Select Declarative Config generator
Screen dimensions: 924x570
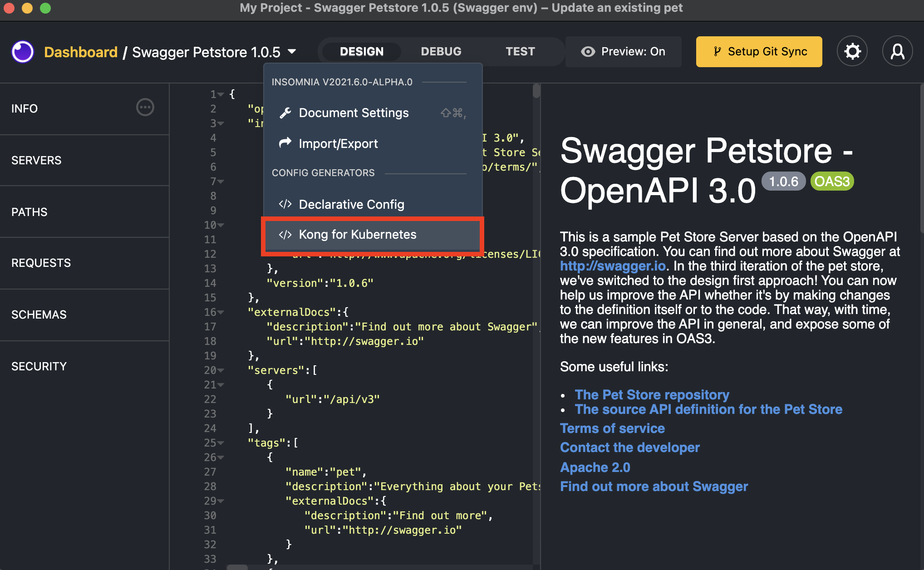353,204
